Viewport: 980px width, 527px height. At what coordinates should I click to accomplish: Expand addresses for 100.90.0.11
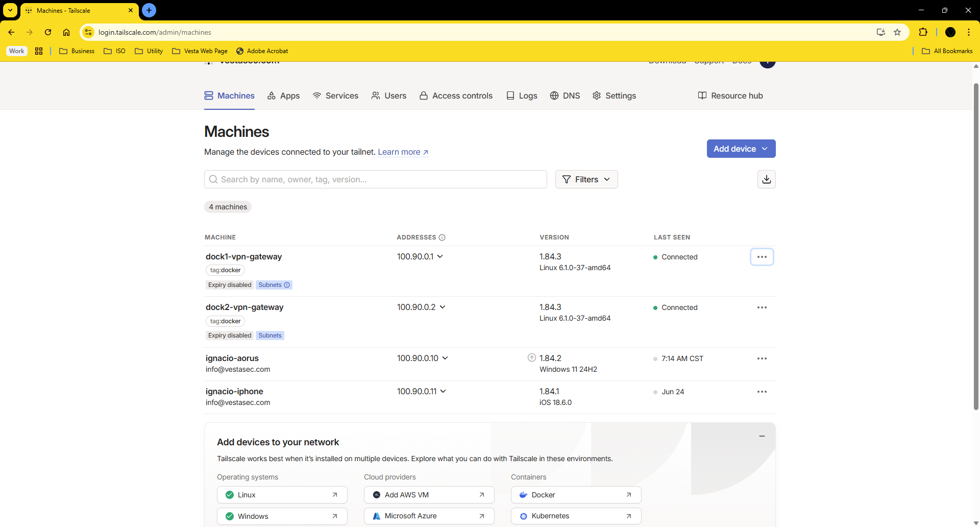[x=443, y=391]
